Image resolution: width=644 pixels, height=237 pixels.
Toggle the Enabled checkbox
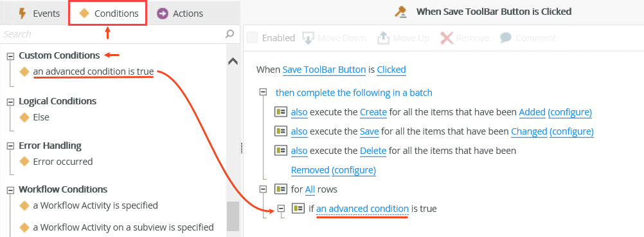click(x=252, y=38)
